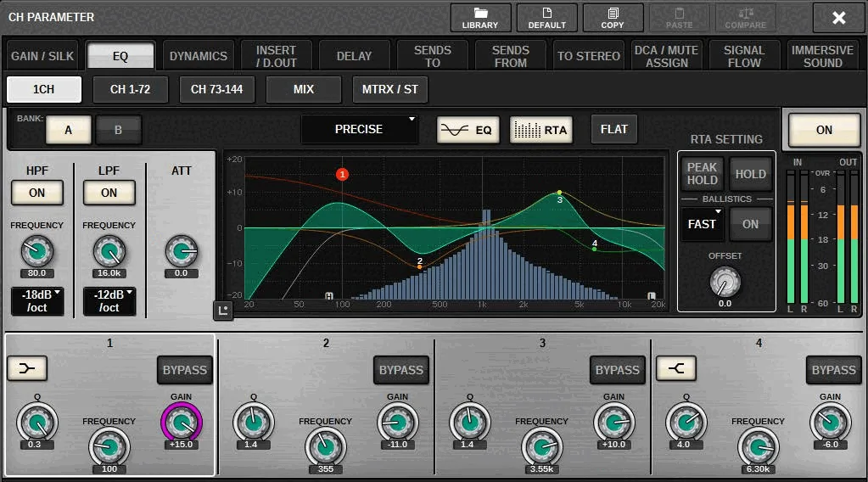Select the band 1 GAIN knob
Screen dimensions: 868x482
click(x=181, y=423)
